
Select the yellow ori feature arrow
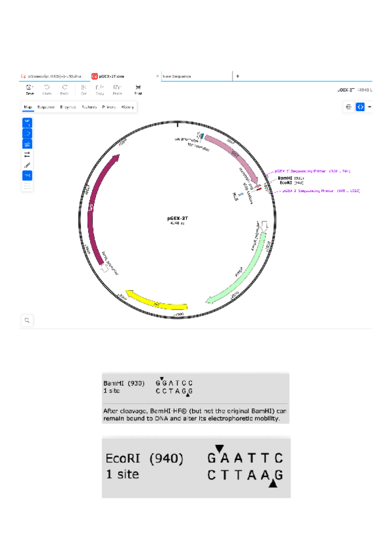155,302
